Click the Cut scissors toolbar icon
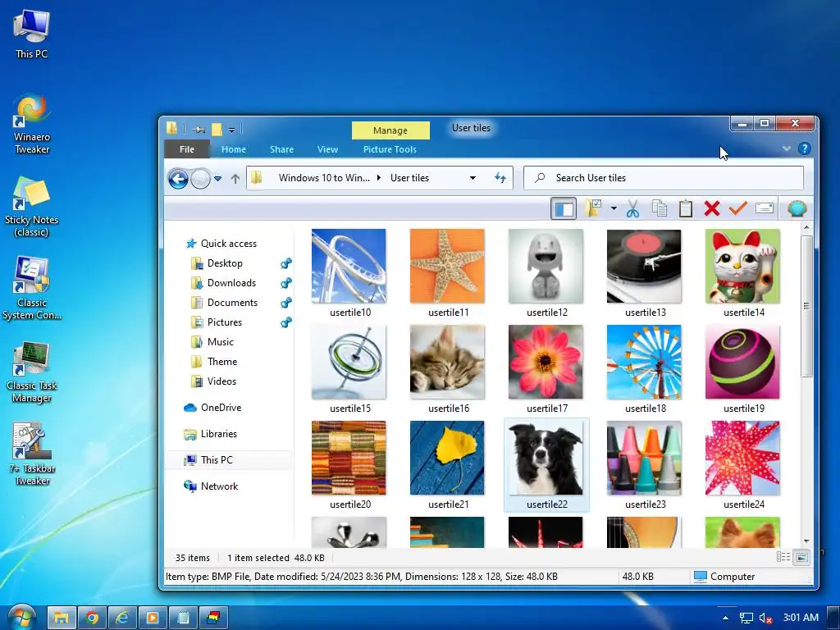The image size is (840, 630). coord(632,208)
